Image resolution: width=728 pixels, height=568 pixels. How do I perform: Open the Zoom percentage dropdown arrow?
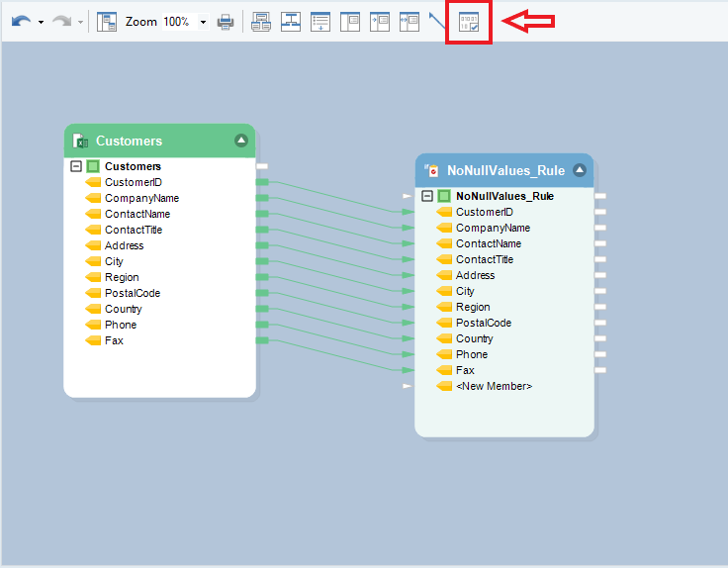(204, 22)
